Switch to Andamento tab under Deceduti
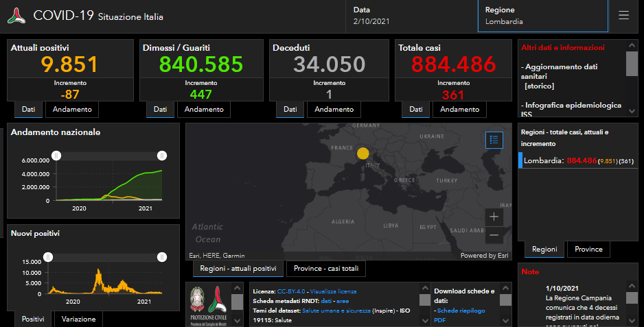Viewport: 644px width, 327px height. point(333,110)
